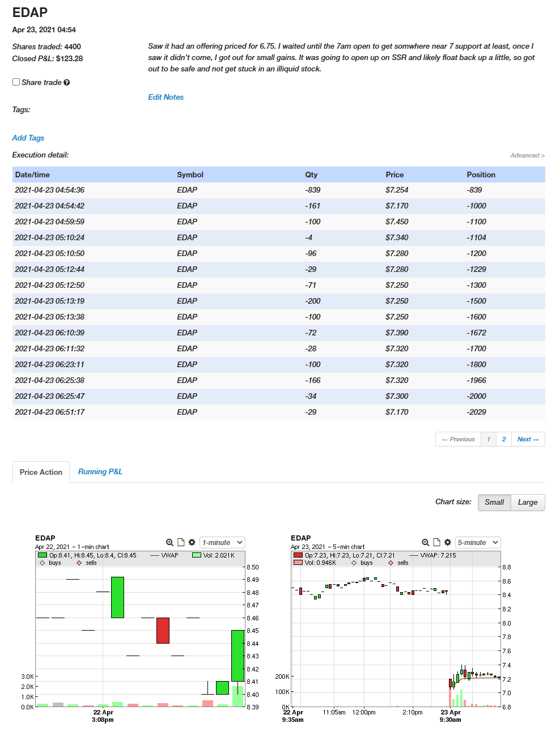Image resolution: width=560 pixels, height=736 pixels.
Task: Click zoom icon on the 5-min chart
Action: point(425,542)
